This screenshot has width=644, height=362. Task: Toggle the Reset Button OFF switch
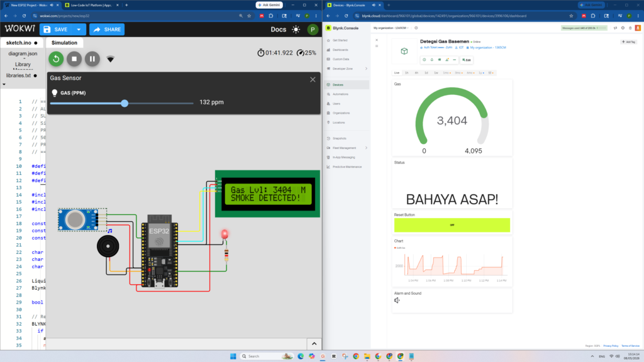coord(452,225)
